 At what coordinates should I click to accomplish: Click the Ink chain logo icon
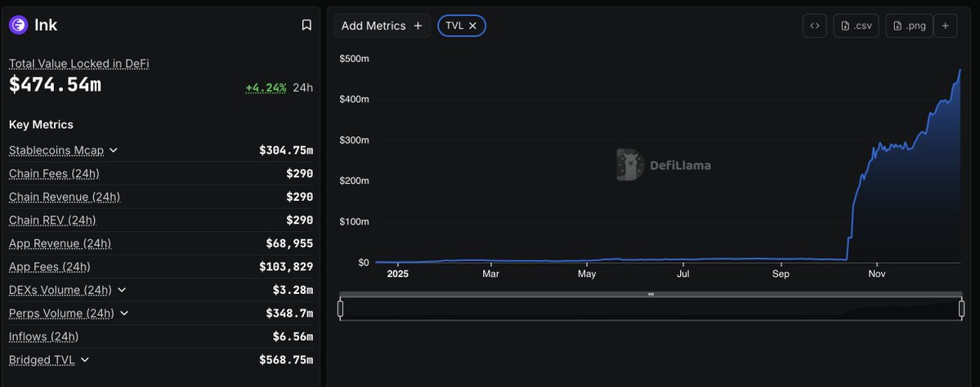(x=18, y=25)
